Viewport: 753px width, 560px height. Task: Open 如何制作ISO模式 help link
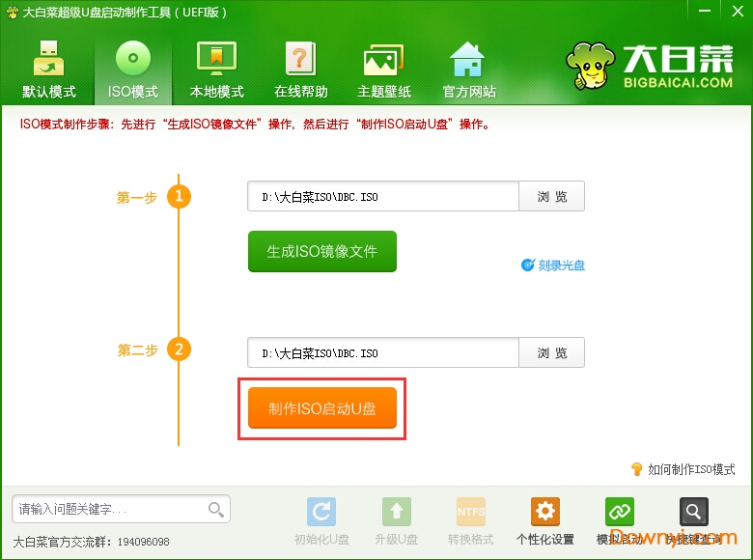point(683,469)
